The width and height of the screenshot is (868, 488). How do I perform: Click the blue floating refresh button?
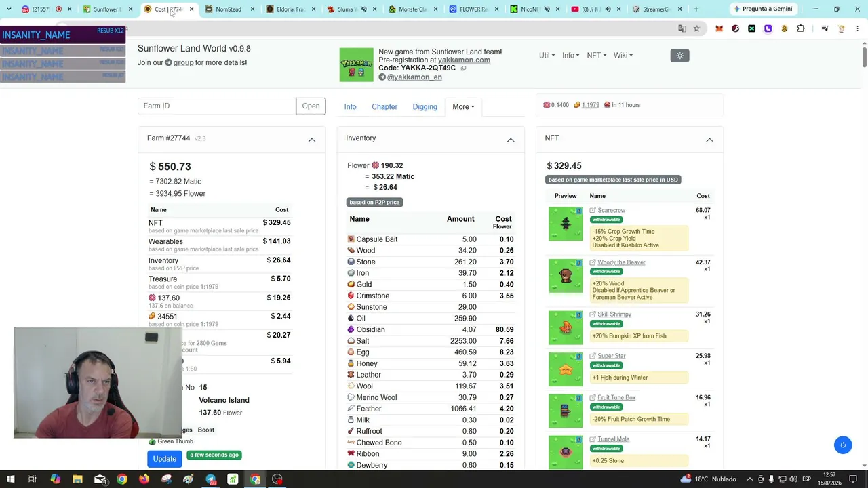click(843, 445)
